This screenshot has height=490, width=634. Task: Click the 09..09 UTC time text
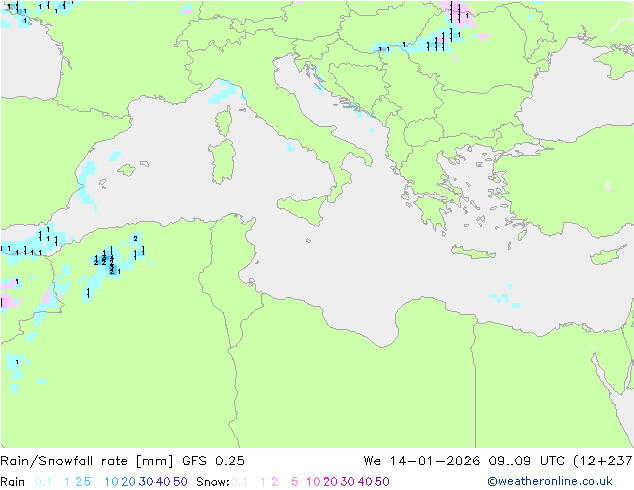pos(527,461)
